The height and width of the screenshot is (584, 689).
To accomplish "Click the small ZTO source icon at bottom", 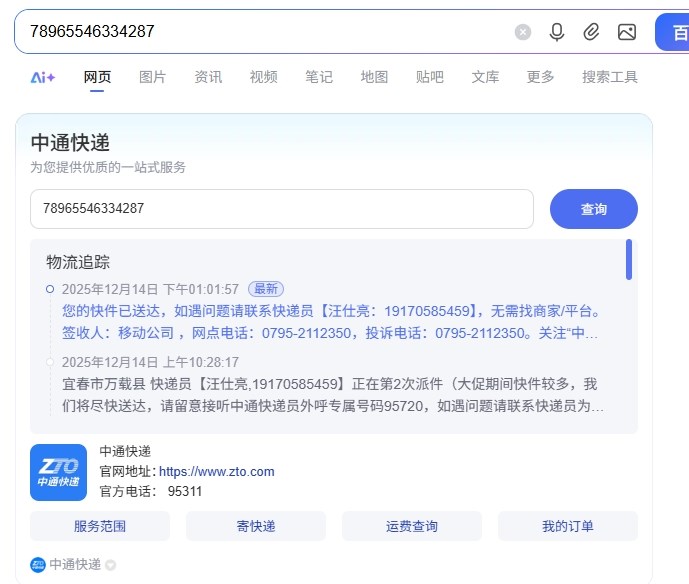I will click(38, 564).
